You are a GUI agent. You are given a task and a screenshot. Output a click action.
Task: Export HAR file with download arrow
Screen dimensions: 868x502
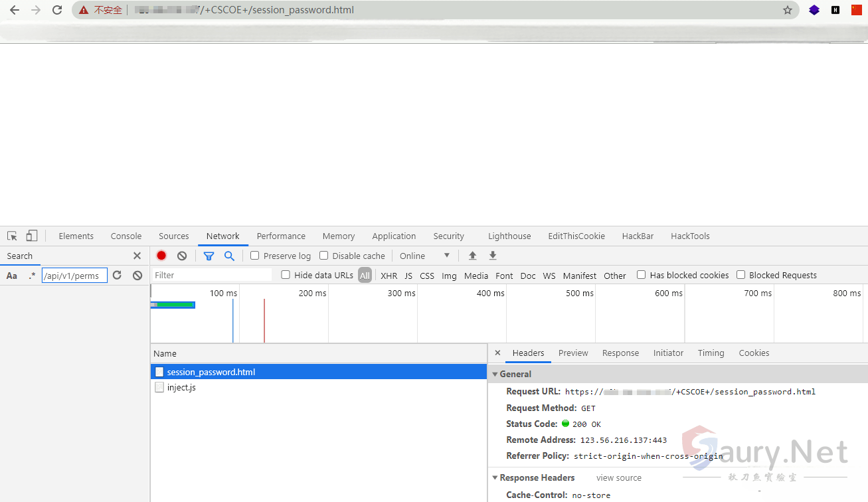[492, 256]
